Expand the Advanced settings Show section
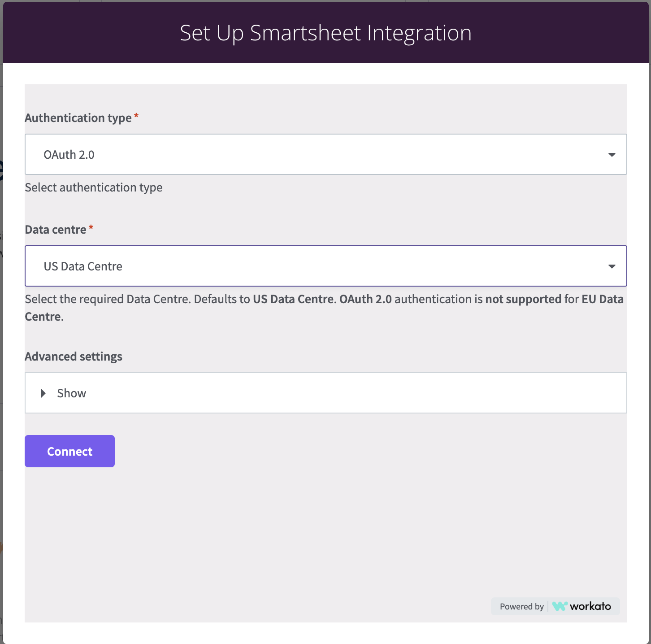The height and width of the screenshot is (644, 651). pyautogui.click(x=325, y=393)
